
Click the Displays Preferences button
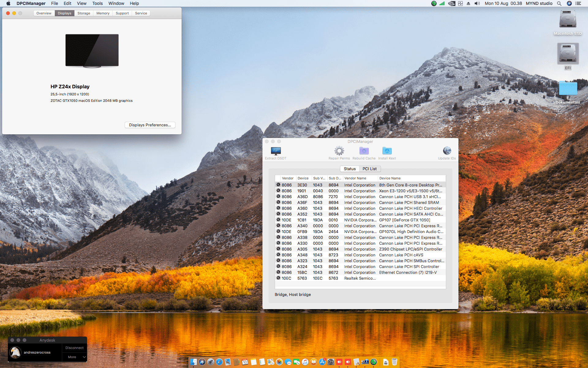150,125
